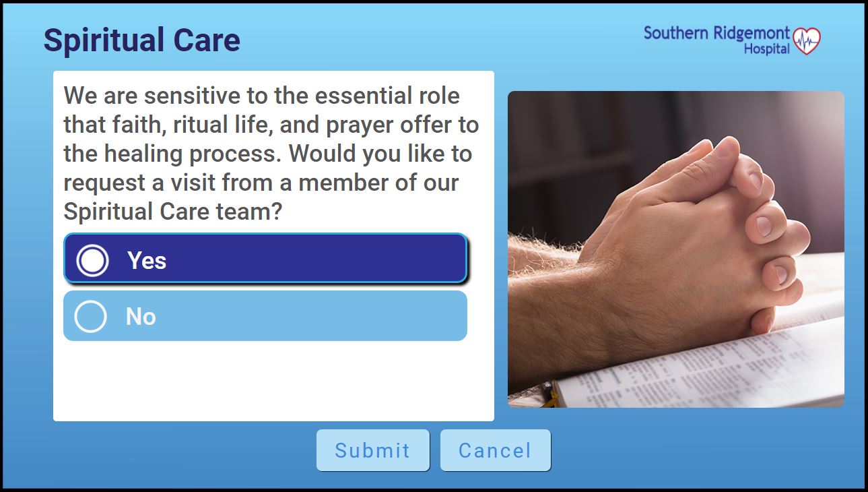
Task: Click the Spiritual Care page title
Action: tap(142, 40)
